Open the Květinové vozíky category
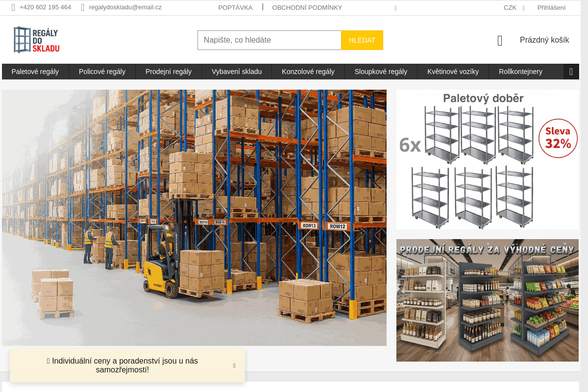This screenshot has height=392, width=588. pos(453,72)
